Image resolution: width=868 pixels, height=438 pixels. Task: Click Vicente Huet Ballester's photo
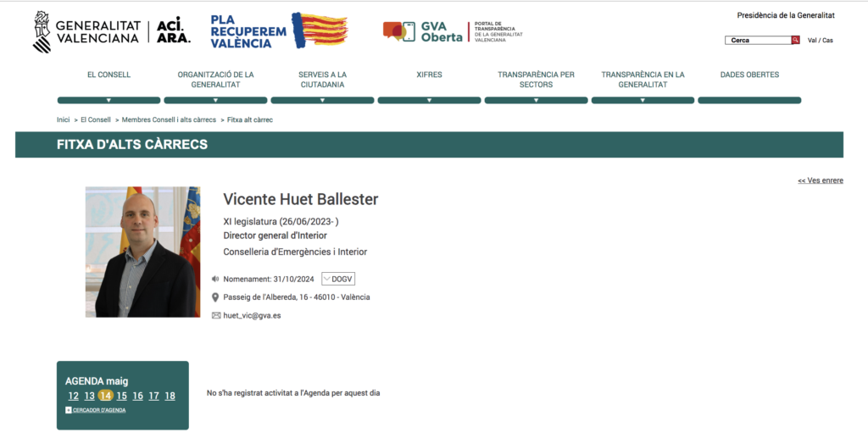click(142, 252)
